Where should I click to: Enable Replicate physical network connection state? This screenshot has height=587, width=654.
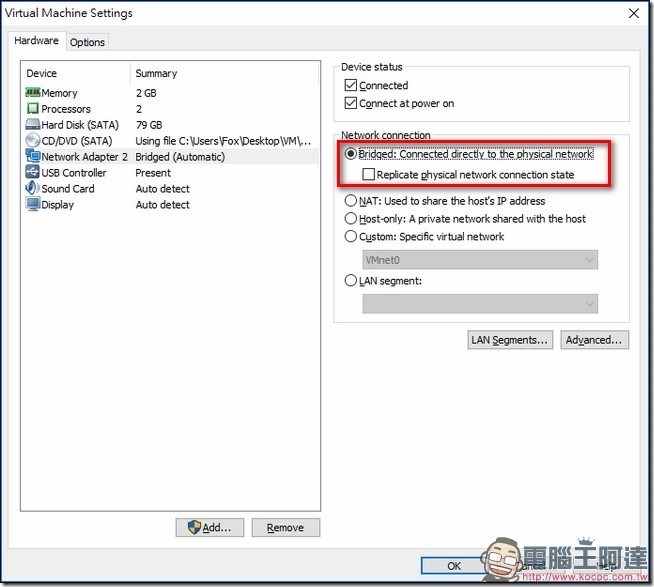point(368,174)
